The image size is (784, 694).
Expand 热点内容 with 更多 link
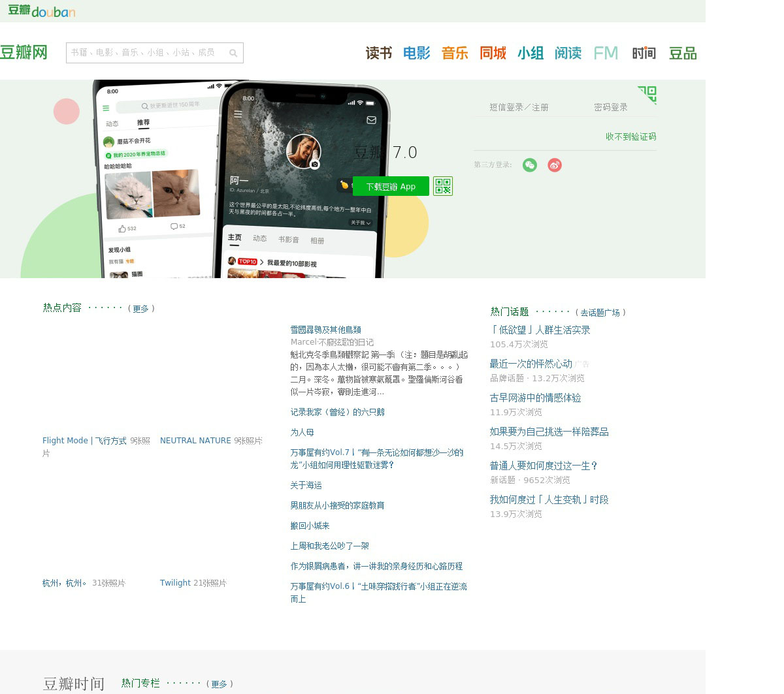pos(140,309)
